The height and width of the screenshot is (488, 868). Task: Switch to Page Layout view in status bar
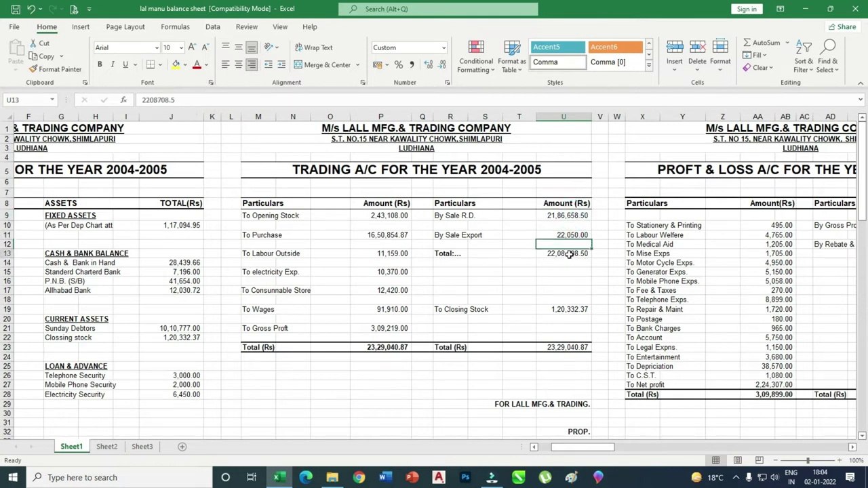click(x=738, y=461)
